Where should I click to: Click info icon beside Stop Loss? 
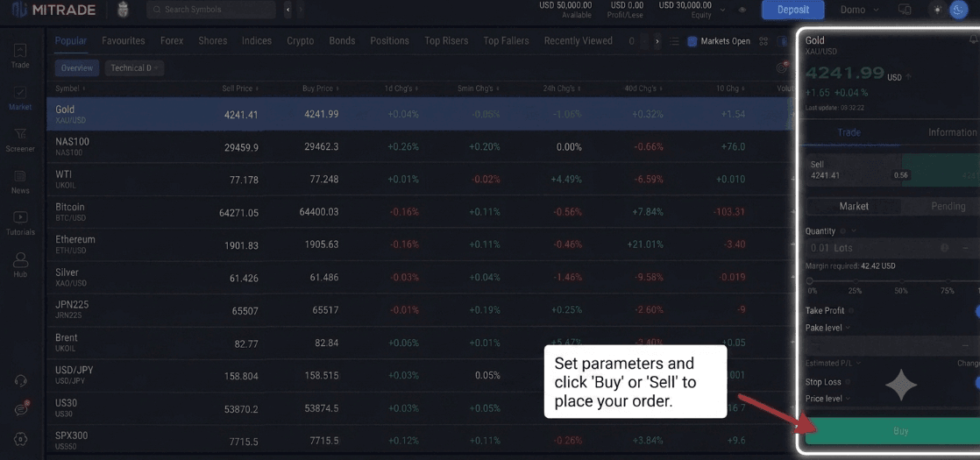[849, 381]
